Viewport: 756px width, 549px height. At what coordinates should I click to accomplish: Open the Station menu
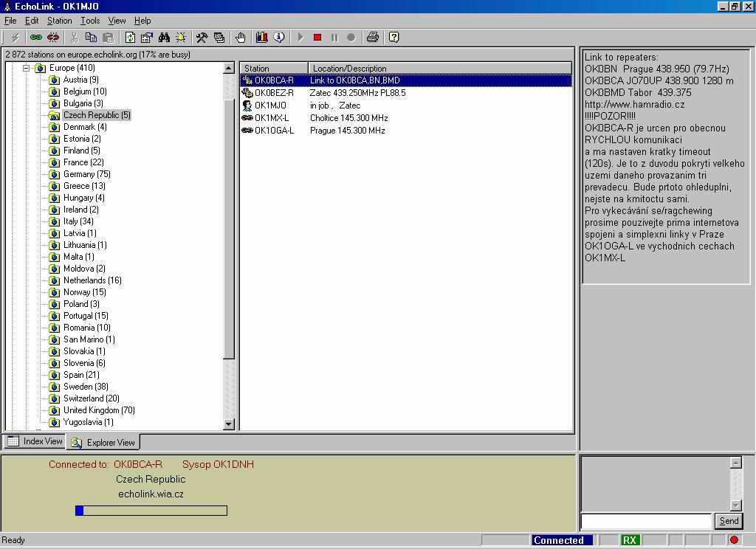[59, 21]
